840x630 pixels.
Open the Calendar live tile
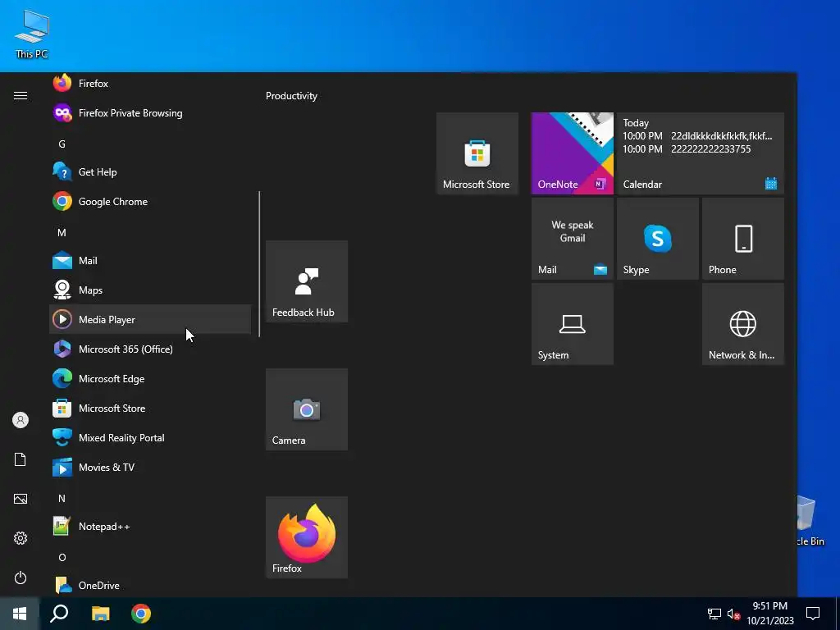701,153
